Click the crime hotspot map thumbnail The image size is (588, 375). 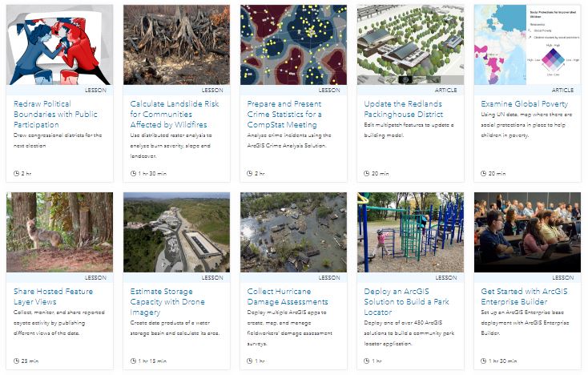coord(294,45)
